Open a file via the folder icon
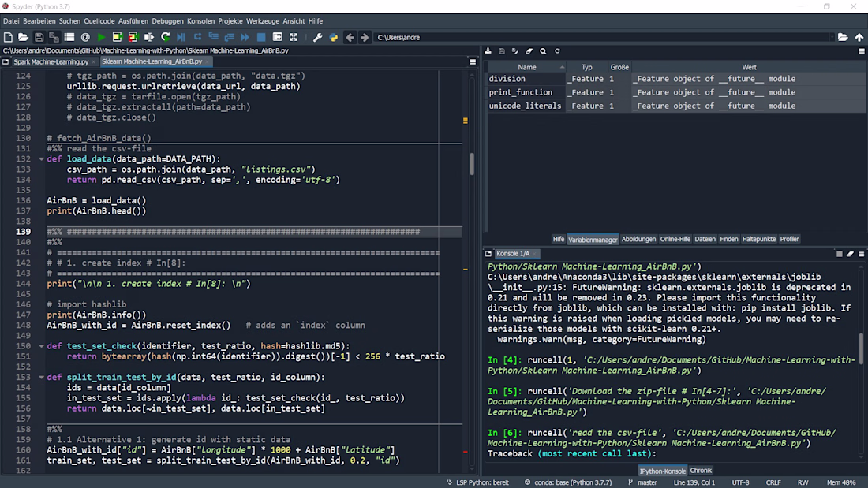This screenshot has width=868, height=488. click(x=23, y=37)
